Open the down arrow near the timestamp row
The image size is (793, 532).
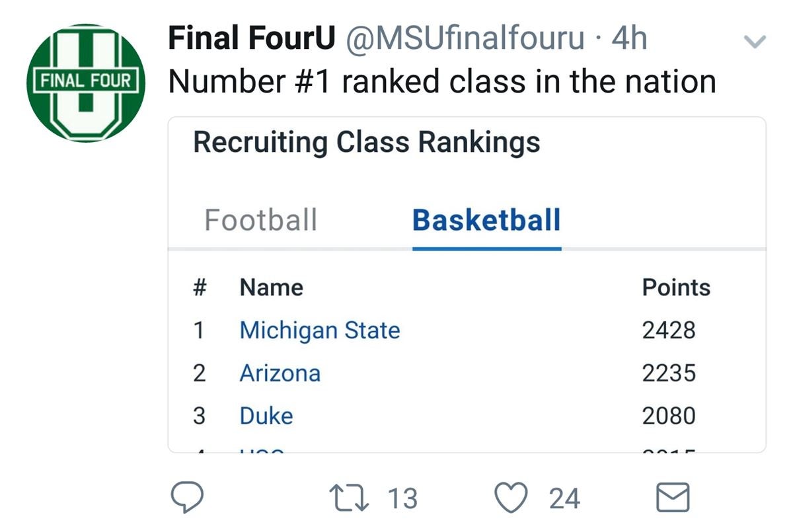[755, 41]
